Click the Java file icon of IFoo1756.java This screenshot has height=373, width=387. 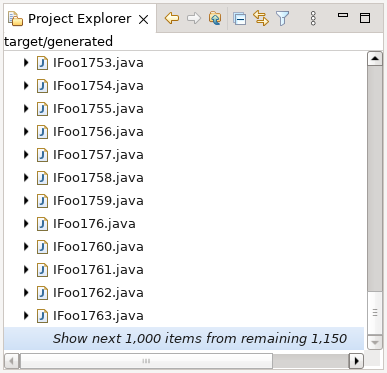(x=42, y=132)
